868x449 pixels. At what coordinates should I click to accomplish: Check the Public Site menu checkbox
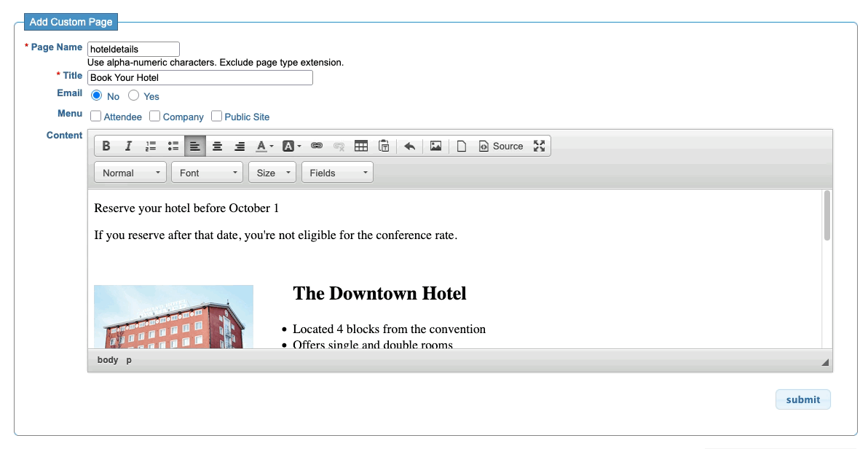[216, 116]
